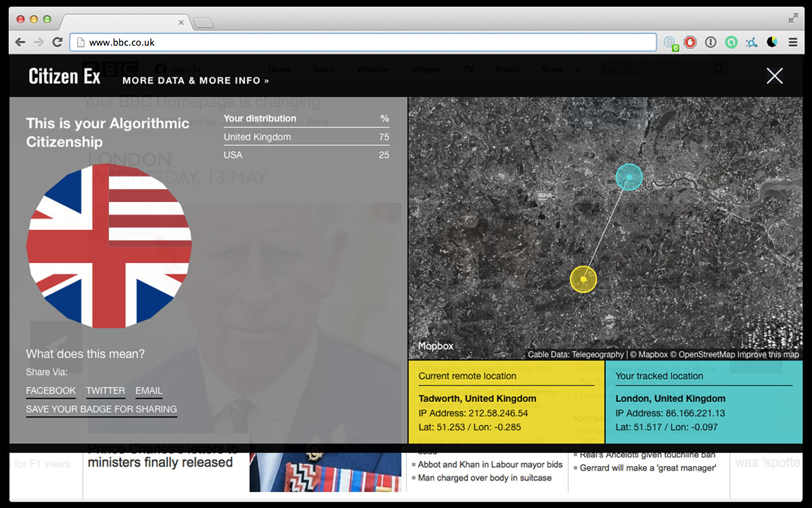The height and width of the screenshot is (508, 812).
Task: Open the red stop-hand ad blocker extension
Action: tap(690, 43)
